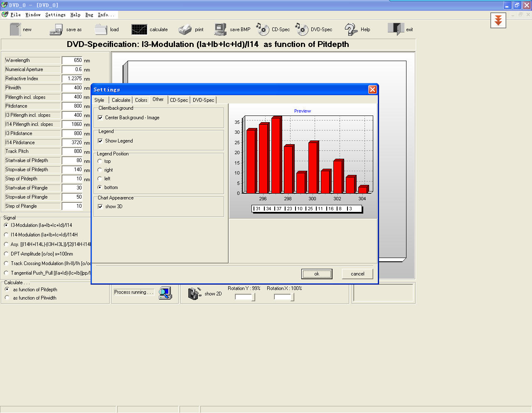
Task: Switch to the Other tab
Action: point(158,99)
